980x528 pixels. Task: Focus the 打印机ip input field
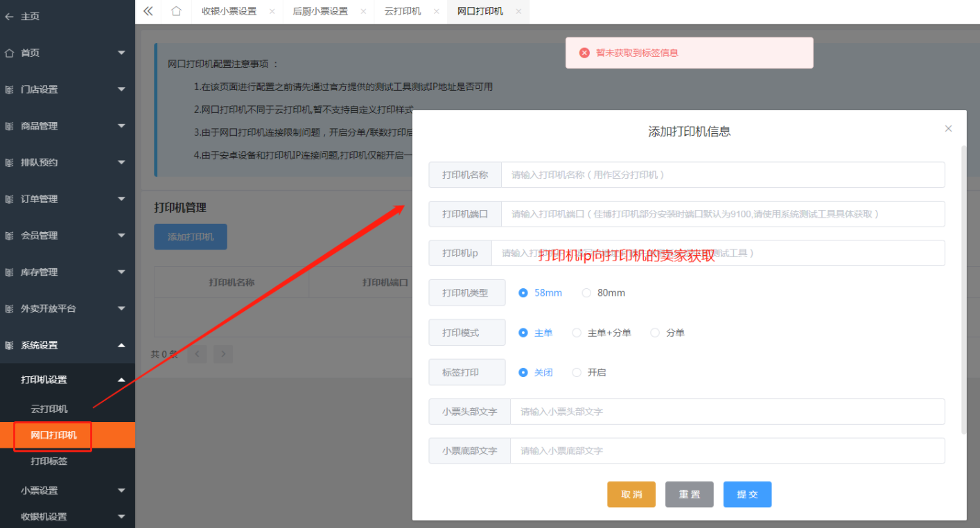point(718,253)
